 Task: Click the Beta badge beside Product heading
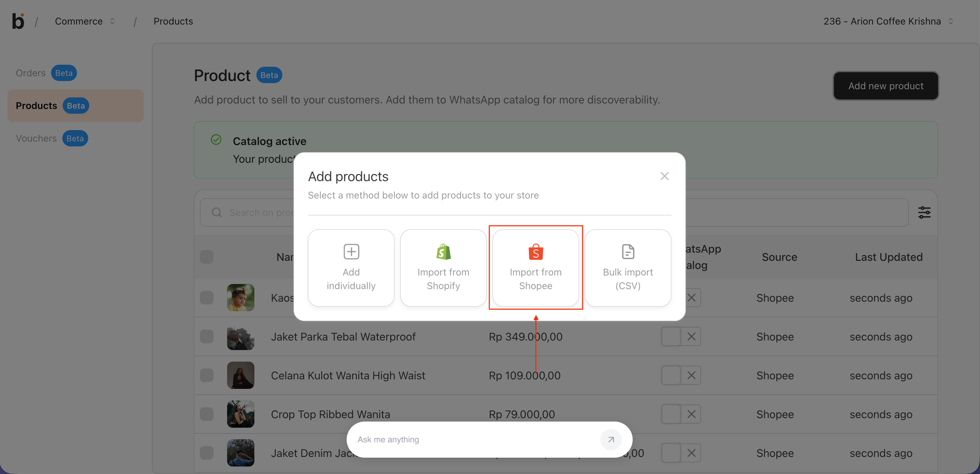click(269, 75)
